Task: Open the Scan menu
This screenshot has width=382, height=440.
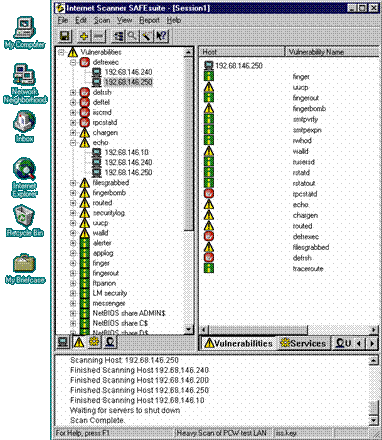Action: click(x=102, y=20)
